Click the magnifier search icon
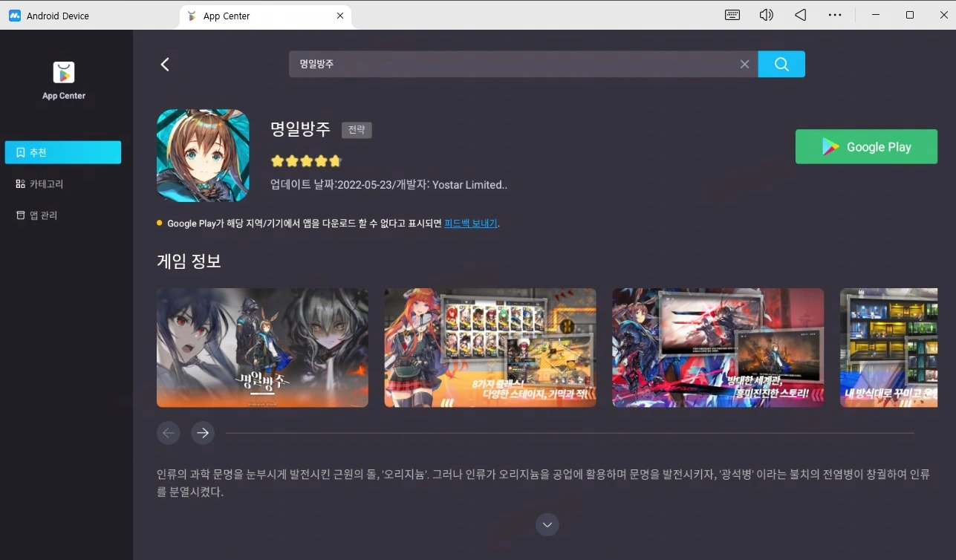 pyautogui.click(x=781, y=64)
